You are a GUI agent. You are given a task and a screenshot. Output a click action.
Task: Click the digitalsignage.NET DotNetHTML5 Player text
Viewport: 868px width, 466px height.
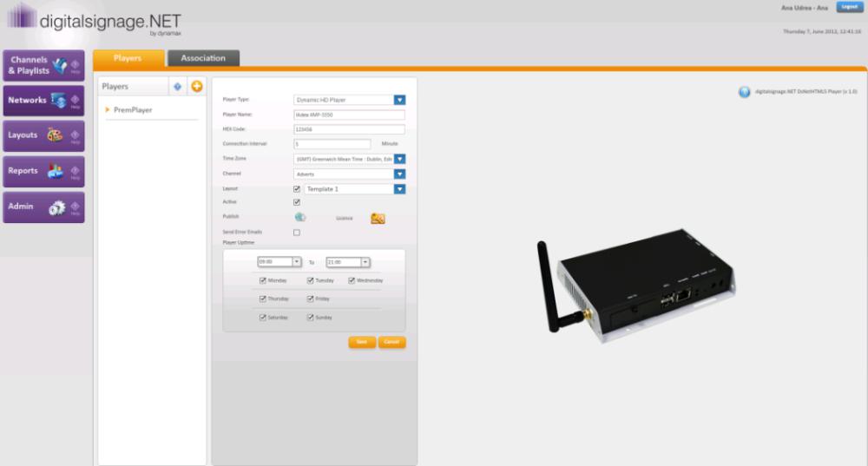pyautogui.click(x=806, y=91)
